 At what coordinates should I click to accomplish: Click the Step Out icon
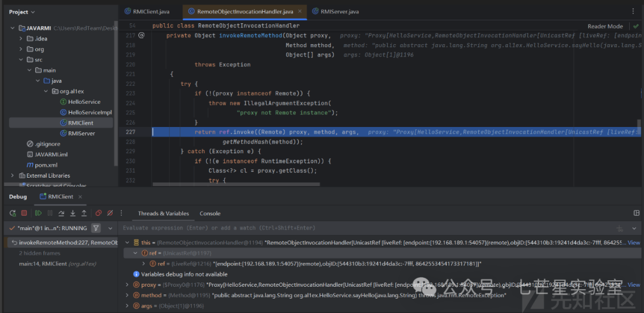(x=84, y=213)
